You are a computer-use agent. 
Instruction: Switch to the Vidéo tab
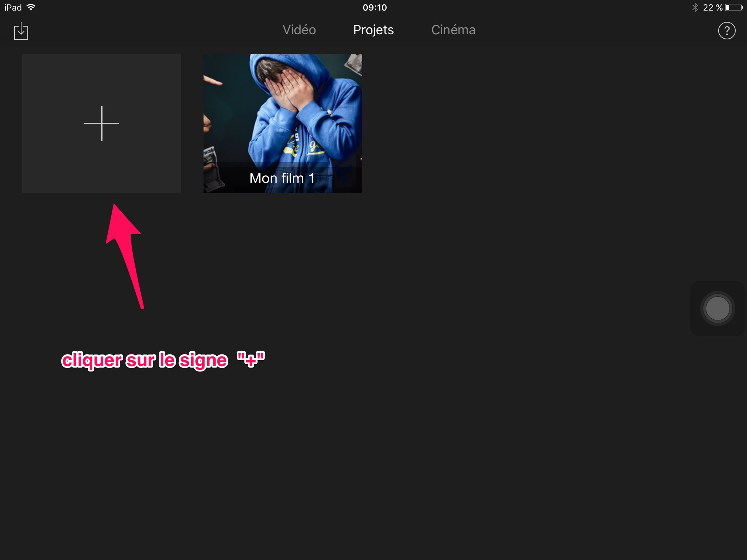click(299, 30)
